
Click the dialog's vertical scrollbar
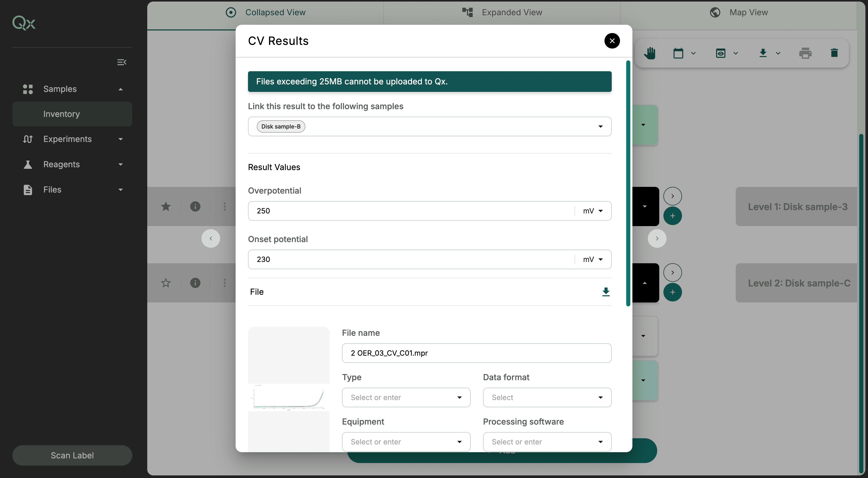(x=628, y=184)
